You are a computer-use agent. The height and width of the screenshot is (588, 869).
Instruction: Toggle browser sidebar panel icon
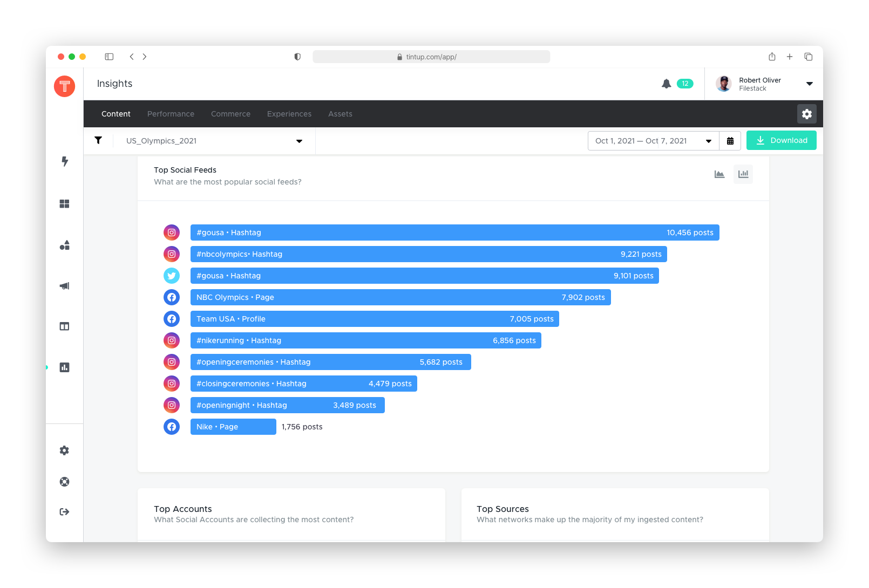coord(109,57)
